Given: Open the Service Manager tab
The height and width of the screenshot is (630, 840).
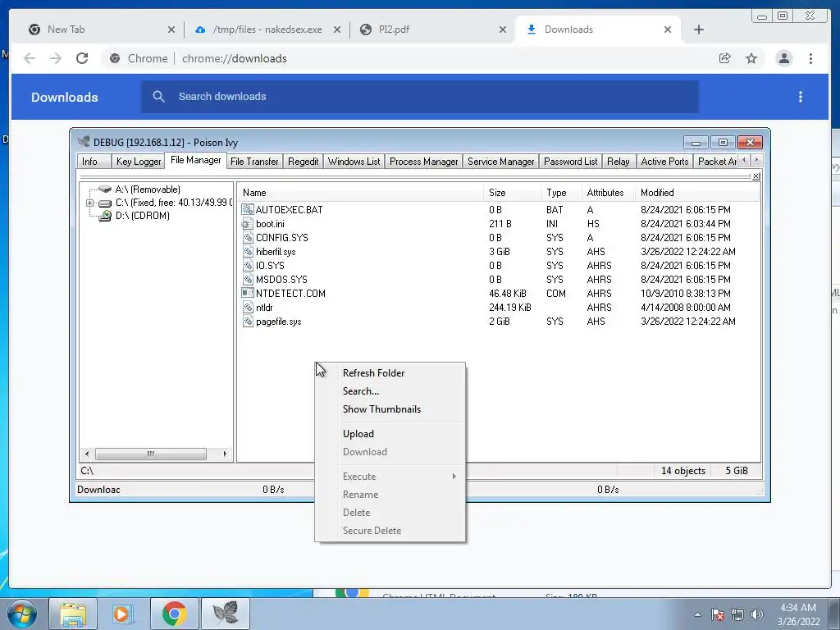Looking at the screenshot, I should [501, 162].
